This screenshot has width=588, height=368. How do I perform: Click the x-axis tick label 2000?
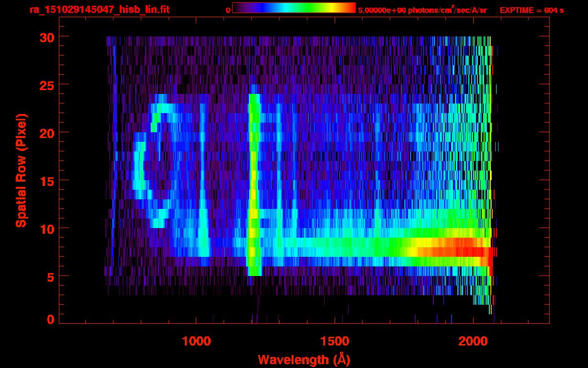point(473,341)
